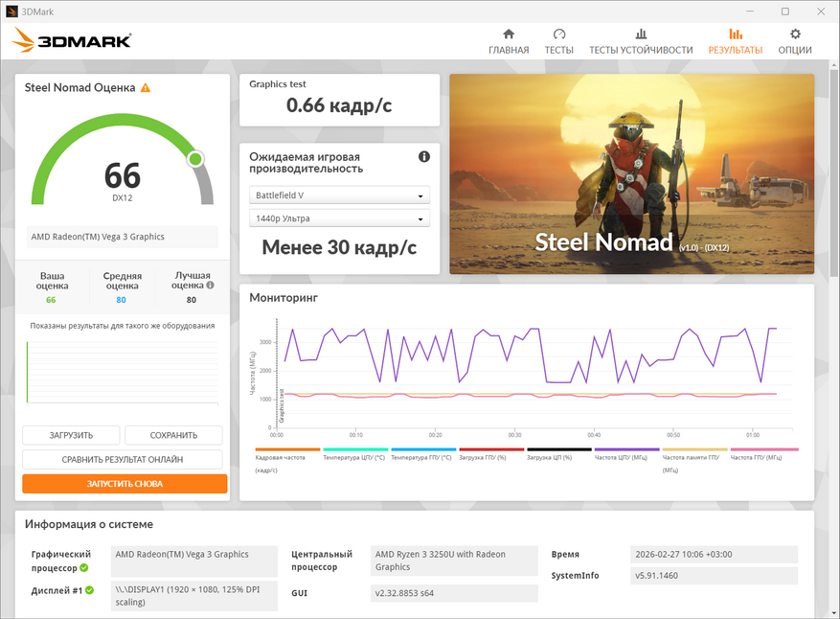This screenshot has height=619, width=840.
Task: Open the Главная home icon
Action: 509,34
